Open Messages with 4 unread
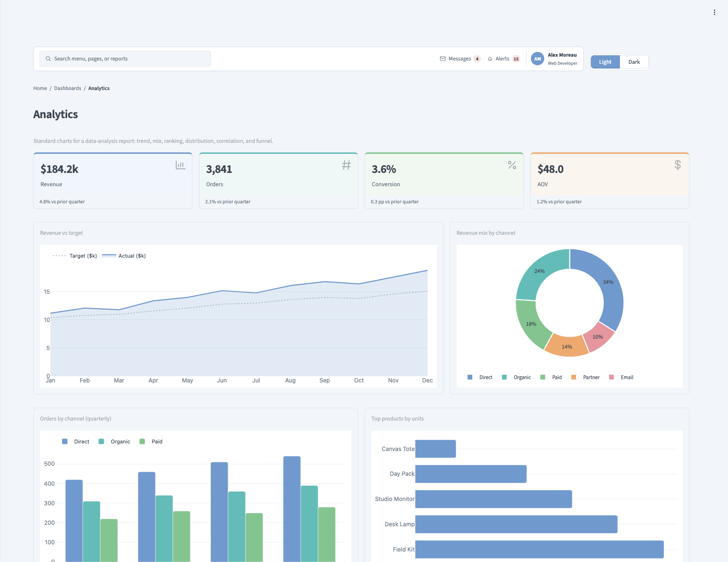The height and width of the screenshot is (562, 728). point(460,59)
